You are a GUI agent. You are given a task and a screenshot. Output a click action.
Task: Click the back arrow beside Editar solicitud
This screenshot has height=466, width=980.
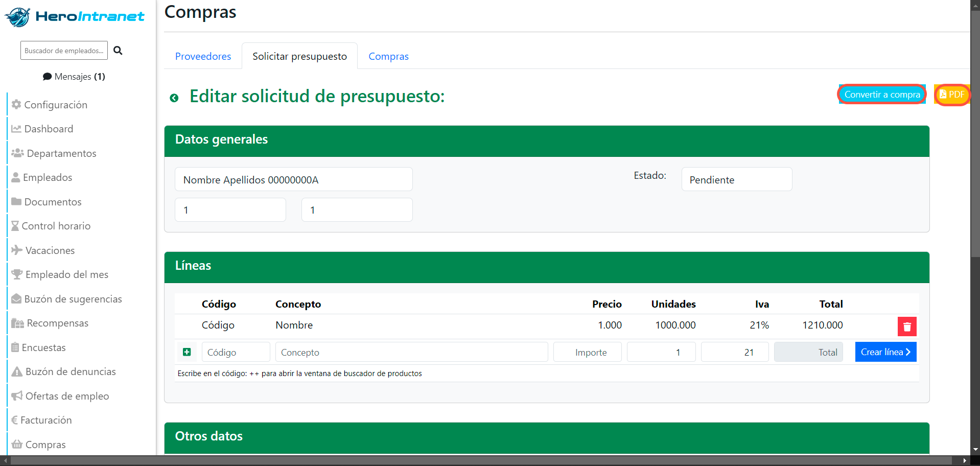(x=174, y=98)
